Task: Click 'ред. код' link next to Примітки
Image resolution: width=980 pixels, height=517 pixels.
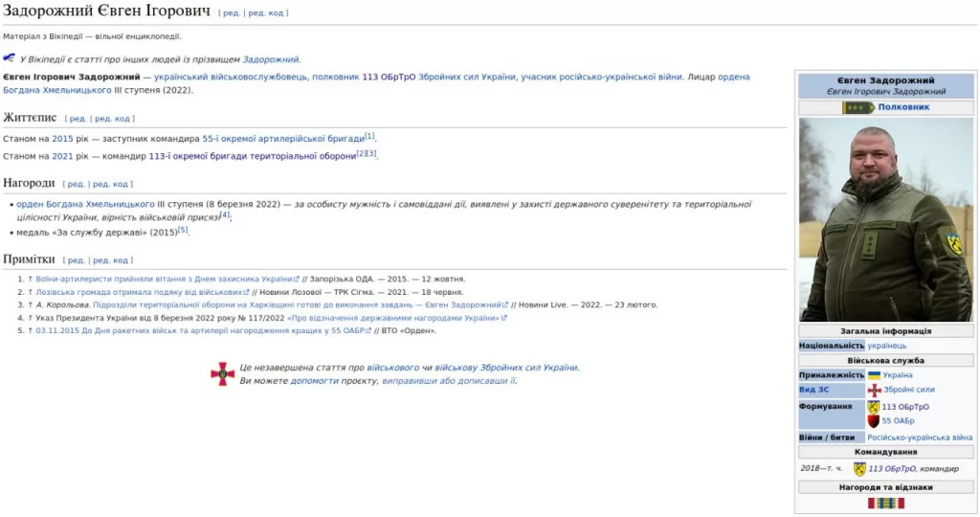Action: tap(110, 260)
